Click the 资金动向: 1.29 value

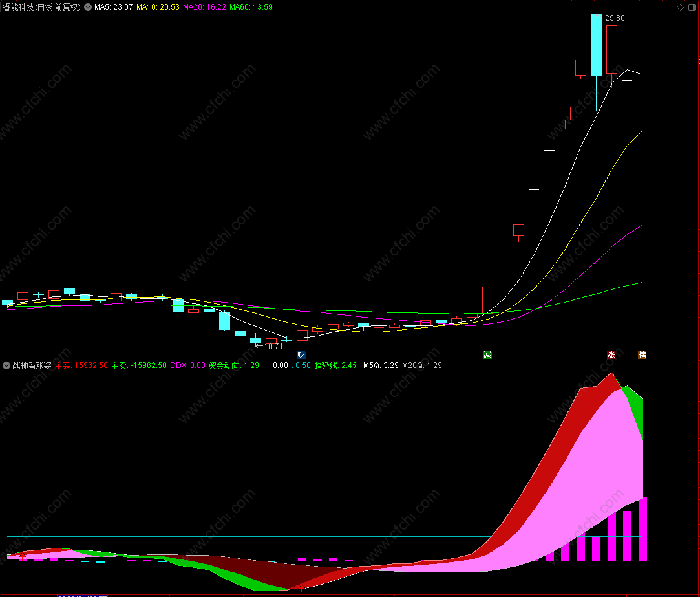coord(234,365)
